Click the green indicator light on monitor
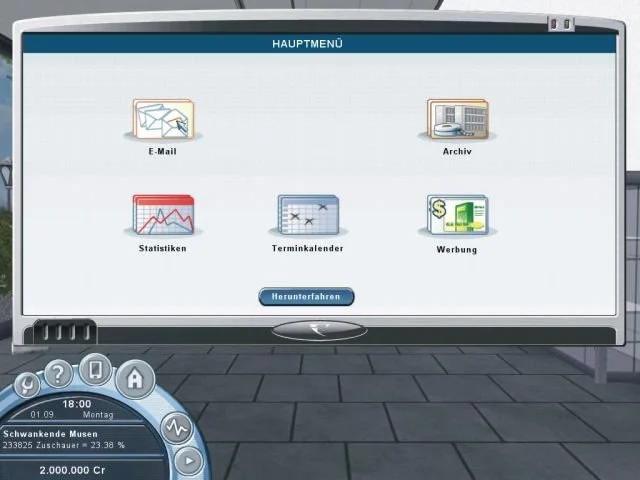This screenshot has height=480, width=640. click(567, 24)
